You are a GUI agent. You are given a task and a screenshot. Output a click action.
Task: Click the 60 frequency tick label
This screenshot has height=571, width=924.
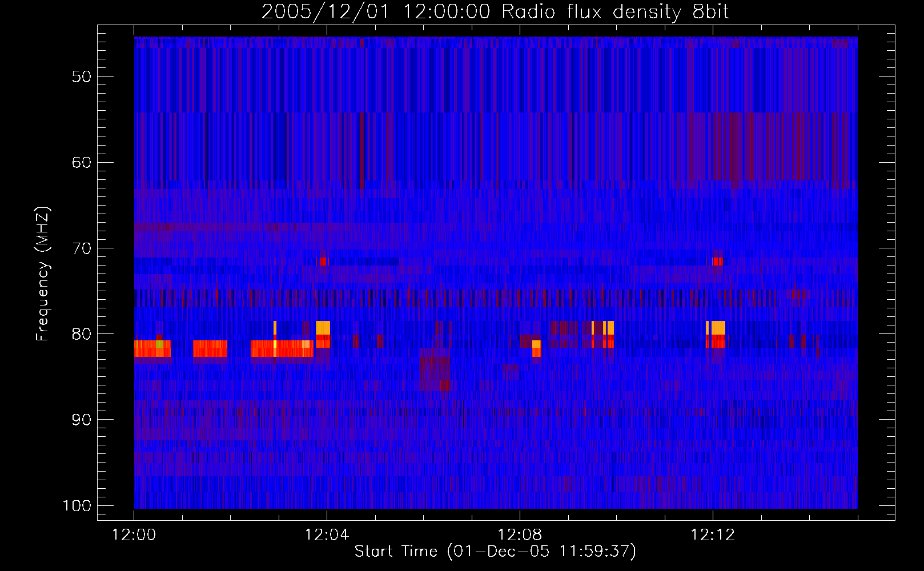tap(82, 162)
